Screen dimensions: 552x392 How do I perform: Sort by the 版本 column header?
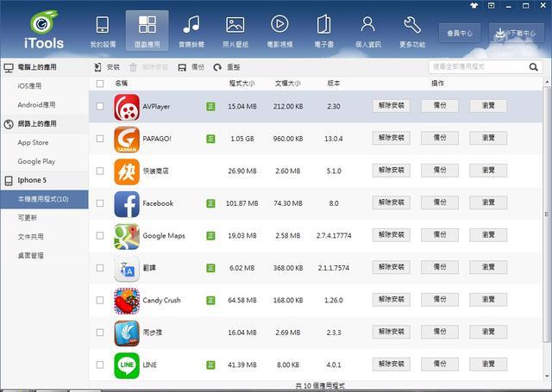(x=334, y=84)
